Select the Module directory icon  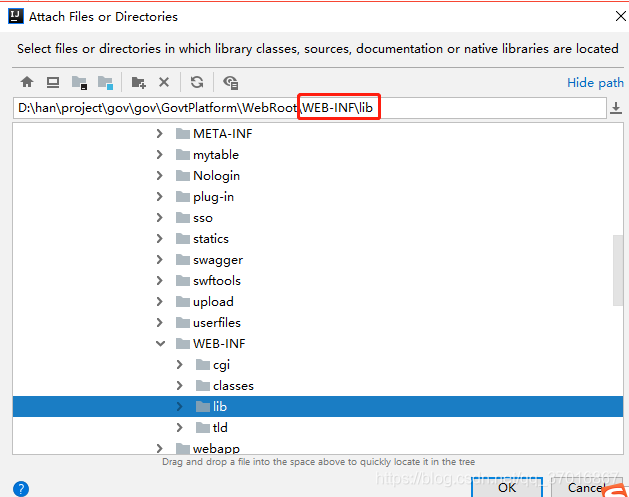[106, 83]
